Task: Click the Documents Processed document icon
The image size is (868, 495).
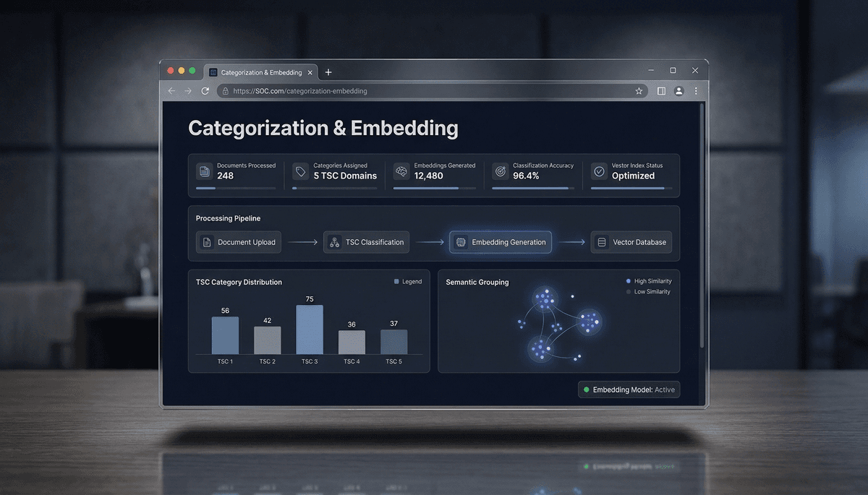Action: coord(205,172)
